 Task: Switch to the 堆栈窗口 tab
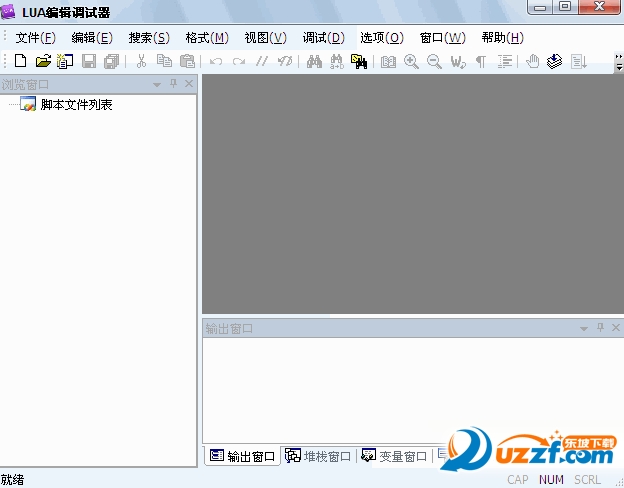[318, 456]
